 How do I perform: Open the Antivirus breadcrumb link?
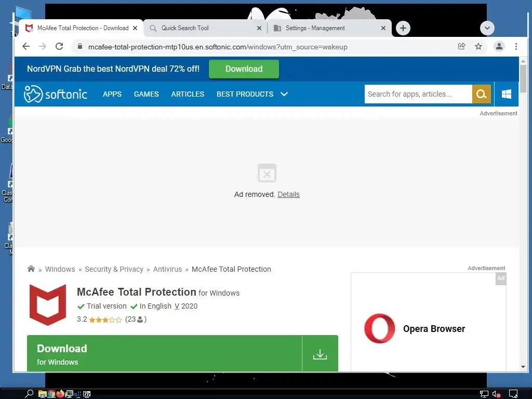(x=168, y=269)
